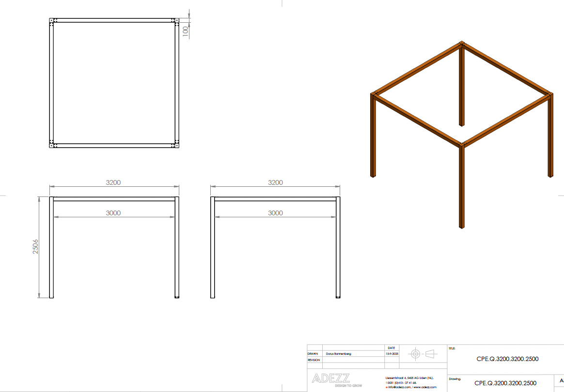
Task: Click the REVISION label in title block
Action: [x=314, y=360]
